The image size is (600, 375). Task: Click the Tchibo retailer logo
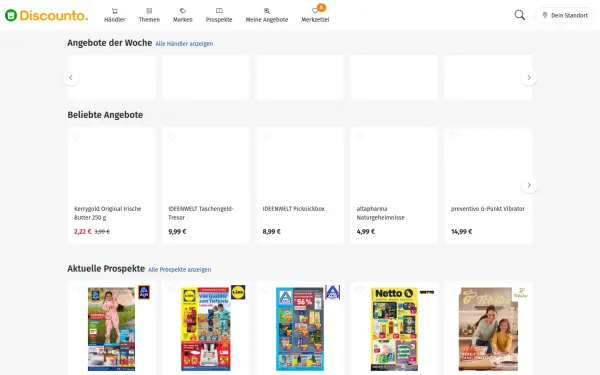tap(521, 293)
